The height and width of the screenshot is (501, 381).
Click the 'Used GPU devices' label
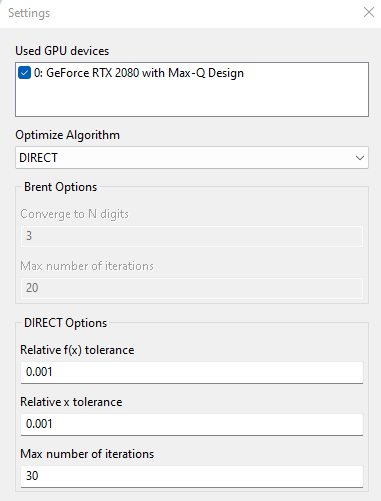click(62, 51)
